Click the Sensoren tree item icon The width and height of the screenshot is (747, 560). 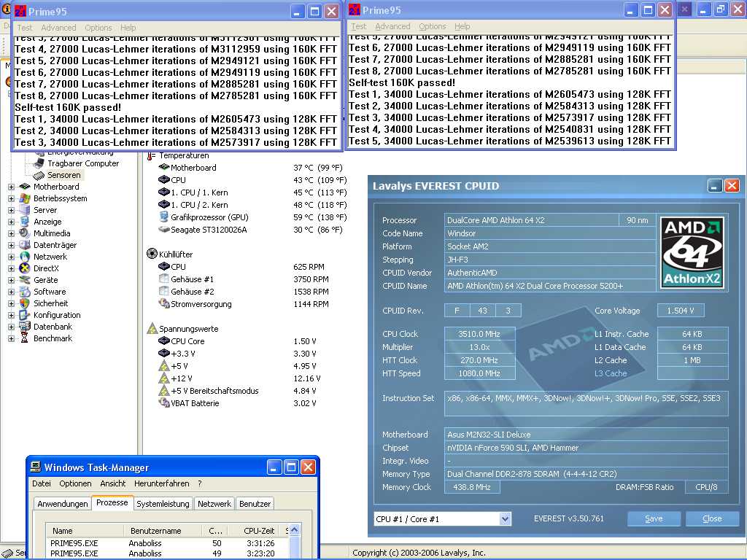tap(39, 175)
